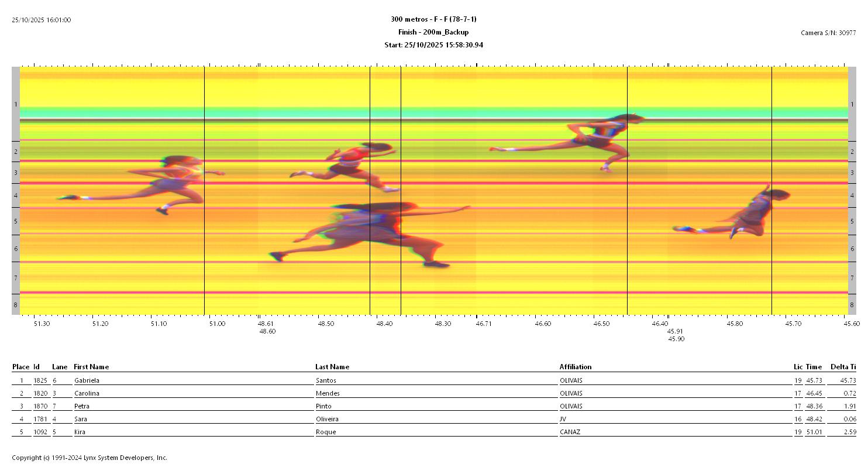The height and width of the screenshot is (474, 868).
Task: Sort by the 'Affiliation' column header
Action: click(575, 367)
